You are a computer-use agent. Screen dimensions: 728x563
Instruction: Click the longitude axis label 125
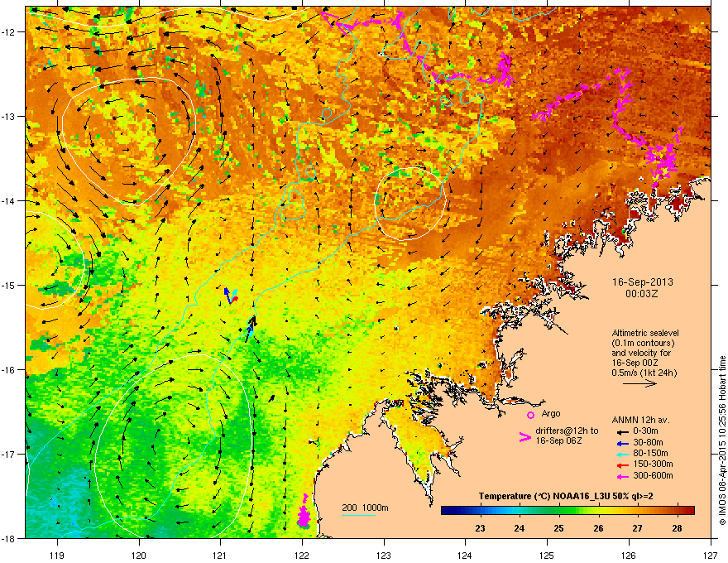pyautogui.click(x=547, y=555)
